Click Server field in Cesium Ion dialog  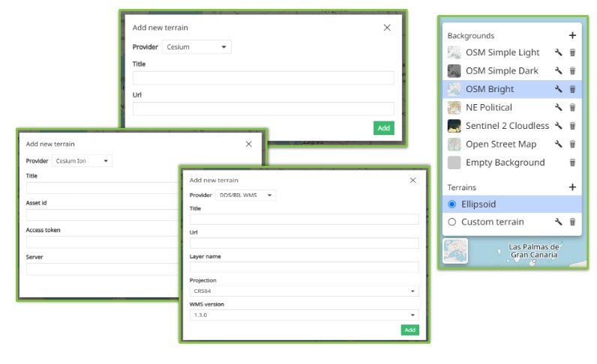point(102,269)
